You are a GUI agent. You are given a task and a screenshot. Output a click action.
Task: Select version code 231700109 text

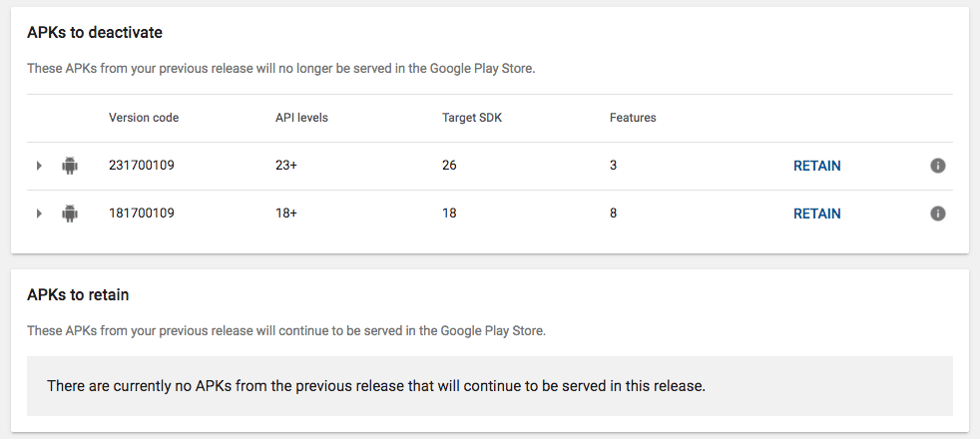(x=142, y=166)
